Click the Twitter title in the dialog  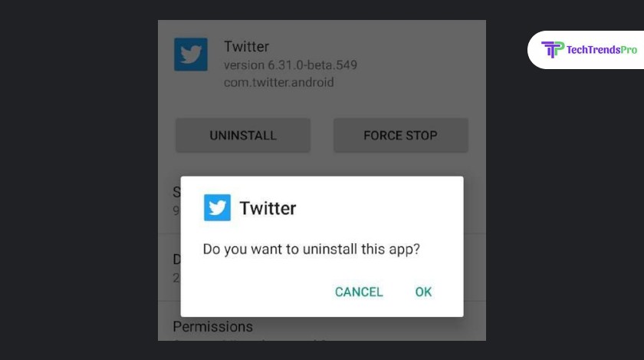coord(268,208)
